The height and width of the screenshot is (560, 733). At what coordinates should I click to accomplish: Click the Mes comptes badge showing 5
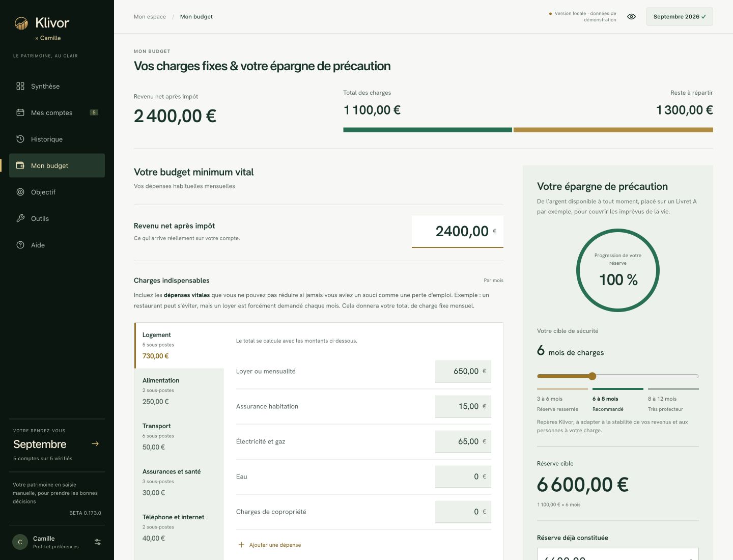pyautogui.click(x=94, y=113)
